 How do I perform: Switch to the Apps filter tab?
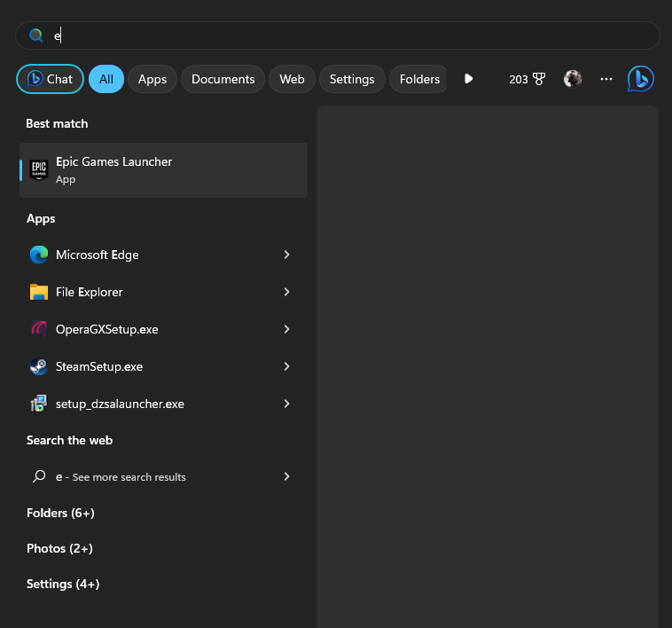pos(152,79)
